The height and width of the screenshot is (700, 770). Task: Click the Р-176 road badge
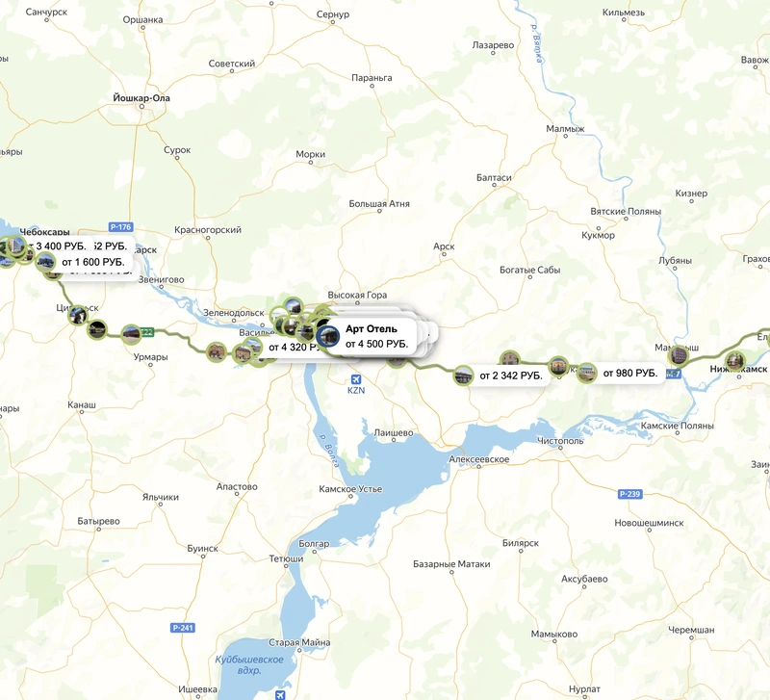pyautogui.click(x=121, y=227)
